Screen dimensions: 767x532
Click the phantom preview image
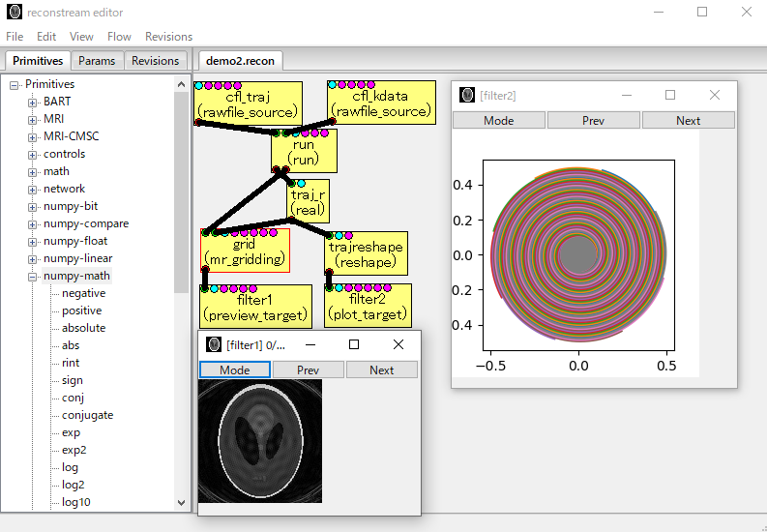tap(259, 441)
